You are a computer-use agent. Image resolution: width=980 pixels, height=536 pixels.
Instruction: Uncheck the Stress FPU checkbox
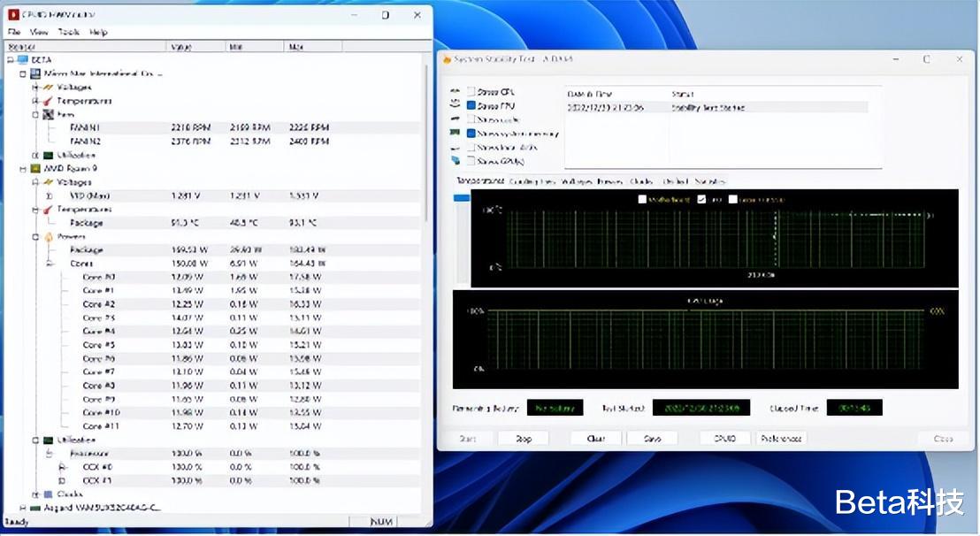[471, 106]
